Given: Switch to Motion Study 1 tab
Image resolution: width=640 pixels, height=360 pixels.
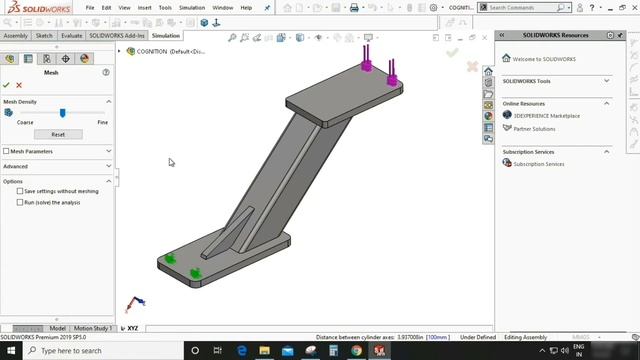Looking at the screenshot, I should 93,328.
